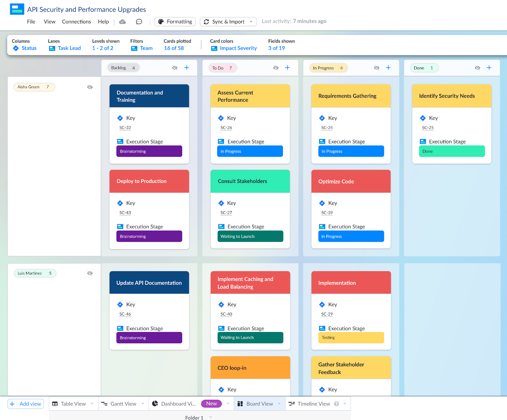Image resolution: width=507 pixels, height=420 pixels.
Task: Click the Status diamond icon under Columns
Action: pos(16,48)
